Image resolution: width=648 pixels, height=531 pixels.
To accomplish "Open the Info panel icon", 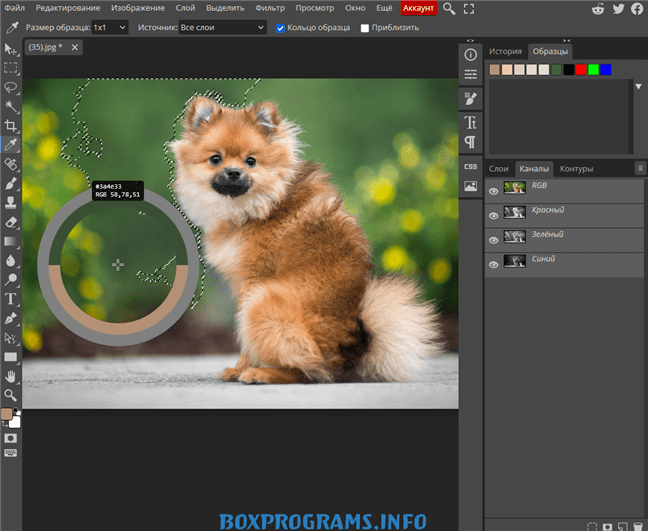I will [470, 55].
